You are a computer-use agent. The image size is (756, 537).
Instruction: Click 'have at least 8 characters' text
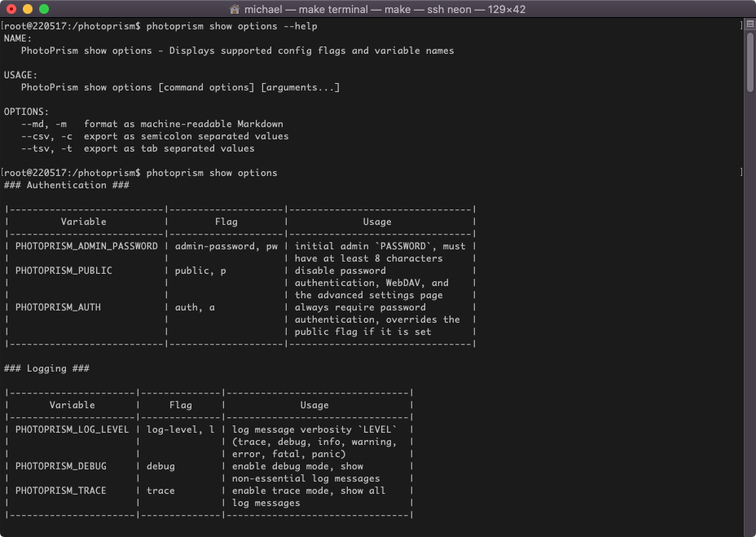tap(368, 258)
